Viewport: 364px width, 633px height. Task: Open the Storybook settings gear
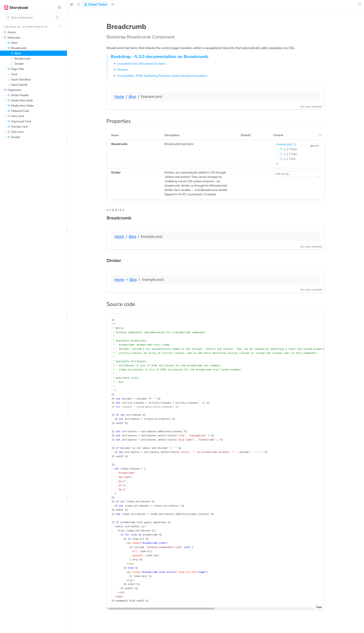[59, 8]
